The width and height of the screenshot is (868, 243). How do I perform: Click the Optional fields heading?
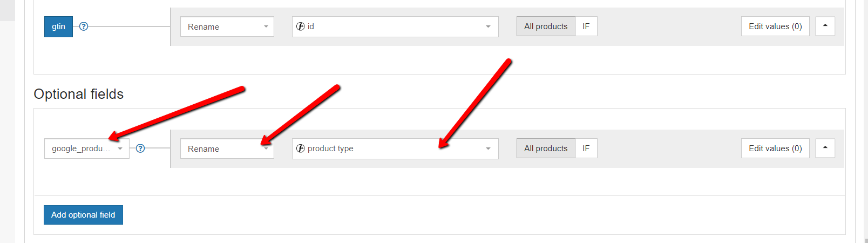[x=79, y=94]
